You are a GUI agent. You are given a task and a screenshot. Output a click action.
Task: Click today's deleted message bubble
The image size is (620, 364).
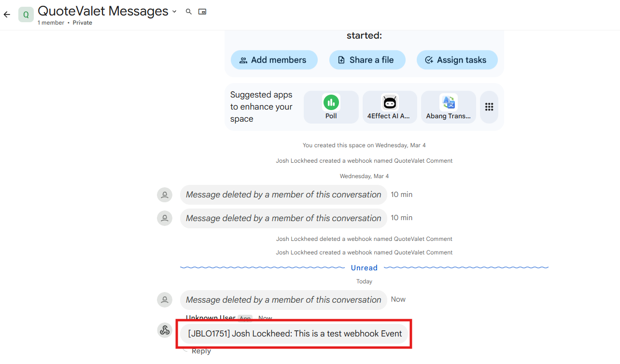pyautogui.click(x=283, y=300)
